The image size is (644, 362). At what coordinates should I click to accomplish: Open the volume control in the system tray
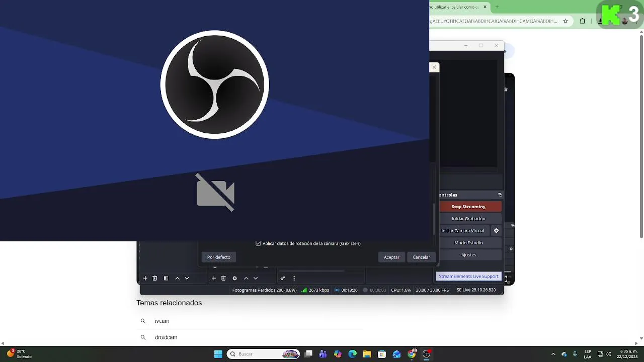click(609, 354)
